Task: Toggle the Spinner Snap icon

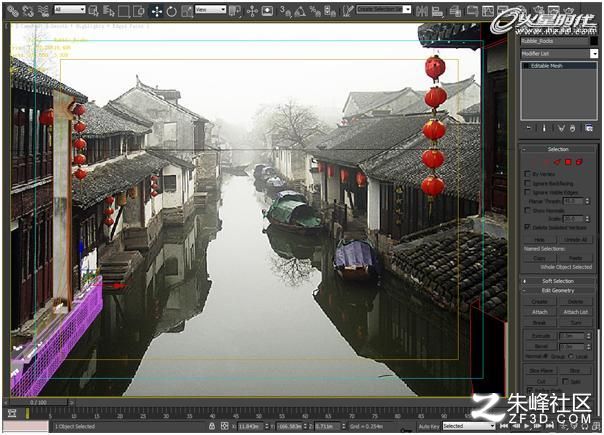Action: tap(330, 11)
